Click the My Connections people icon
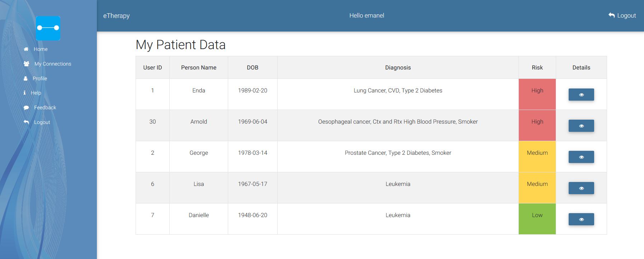644x259 pixels. pos(27,64)
